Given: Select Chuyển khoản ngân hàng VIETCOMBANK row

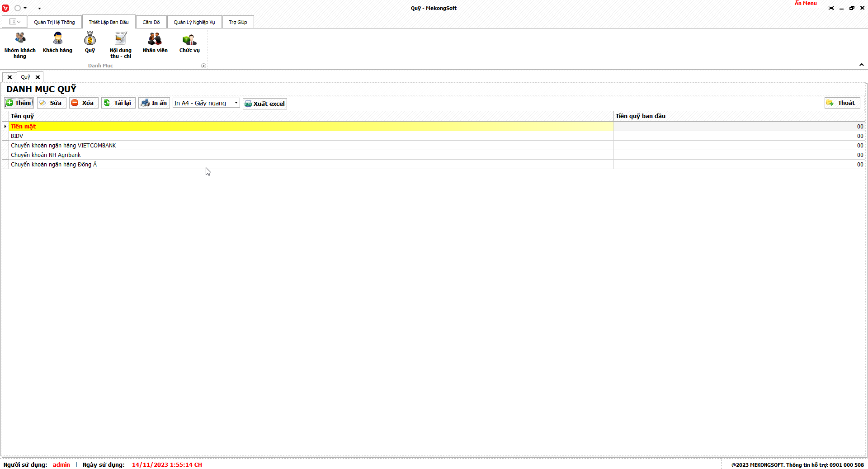Looking at the screenshot, I should (434, 146).
